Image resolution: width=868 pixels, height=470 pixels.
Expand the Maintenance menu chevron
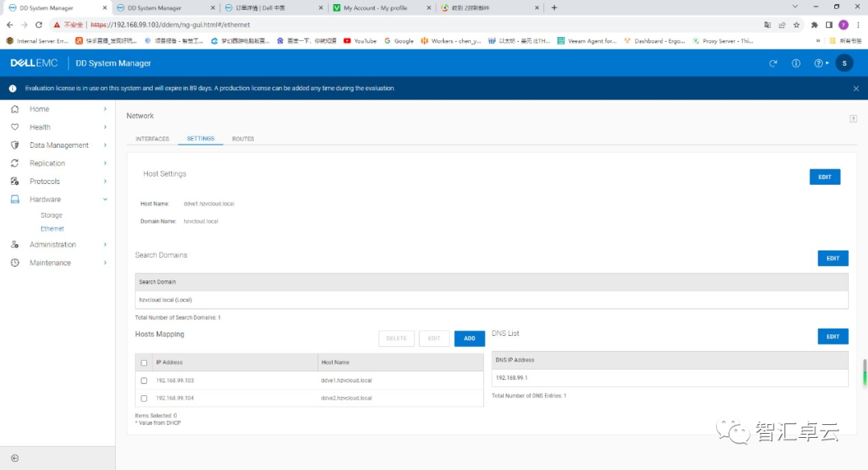coord(104,263)
